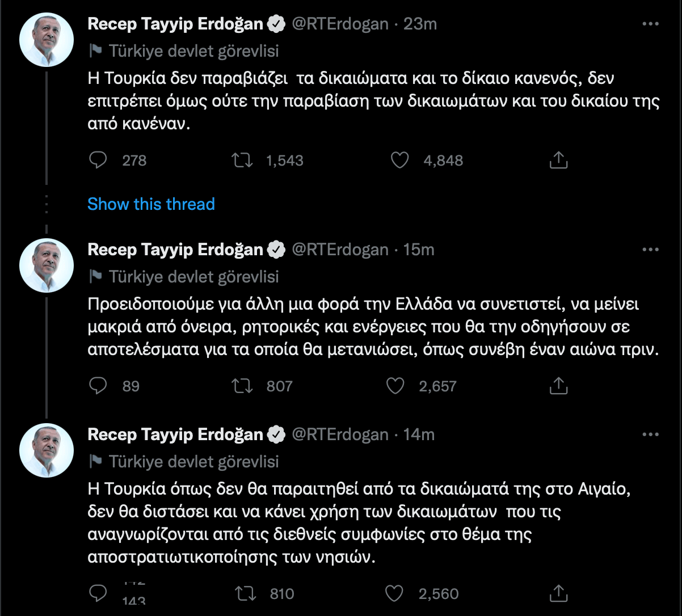Like the tweet with 2,657 likes
Image resolution: width=682 pixels, height=616 pixels.
394,386
